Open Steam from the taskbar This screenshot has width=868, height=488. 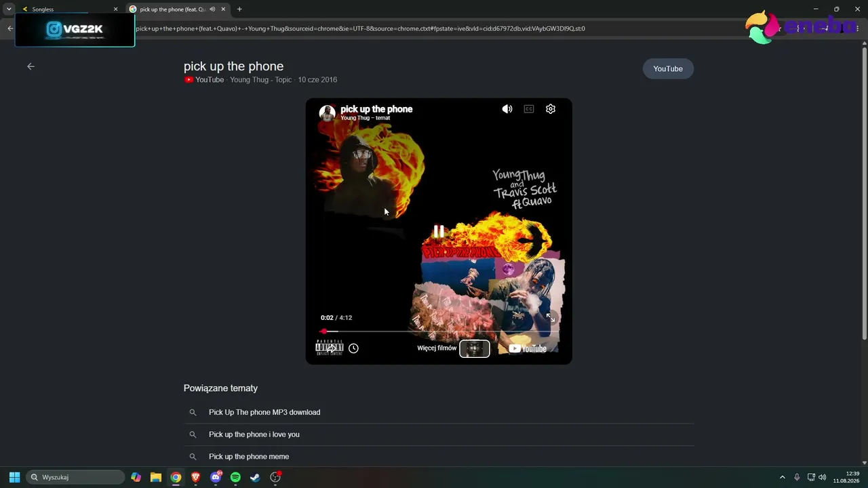click(x=255, y=477)
